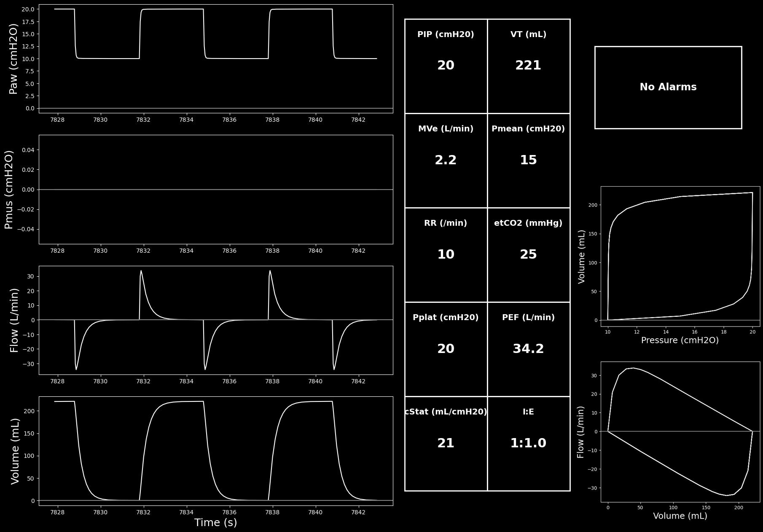Click inside the Paw pressure waveform plot
763x532 pixels.
(216, 59)
